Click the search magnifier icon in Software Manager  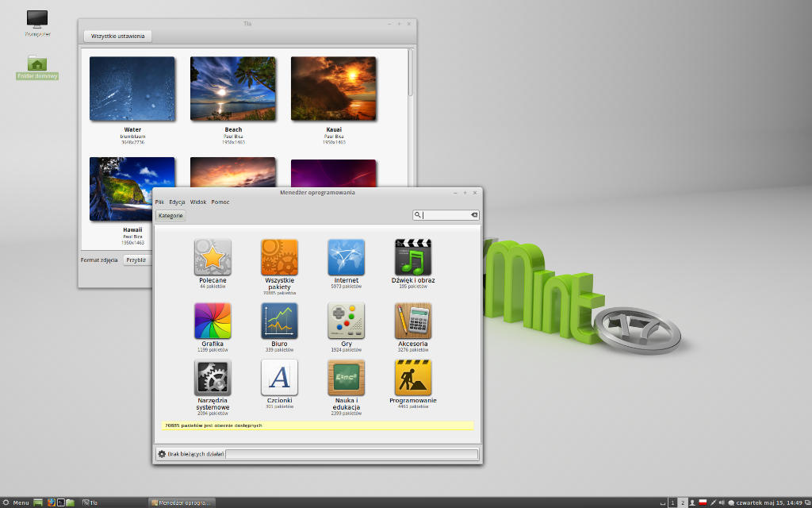[x=417, y=214]
